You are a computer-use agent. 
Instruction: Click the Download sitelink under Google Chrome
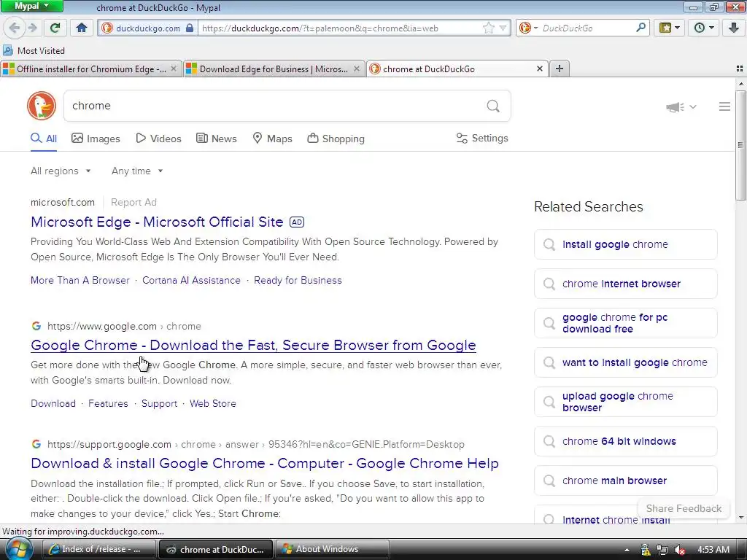53,403
